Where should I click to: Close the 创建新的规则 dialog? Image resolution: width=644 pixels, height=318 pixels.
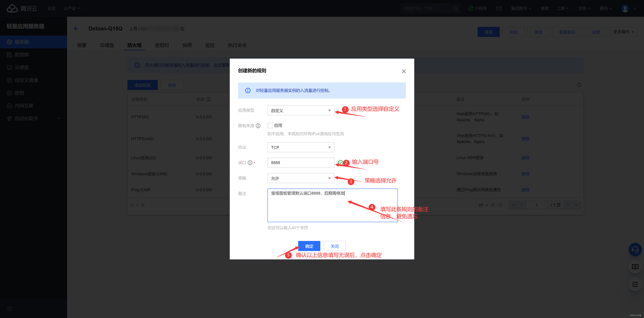pos(404,71)
